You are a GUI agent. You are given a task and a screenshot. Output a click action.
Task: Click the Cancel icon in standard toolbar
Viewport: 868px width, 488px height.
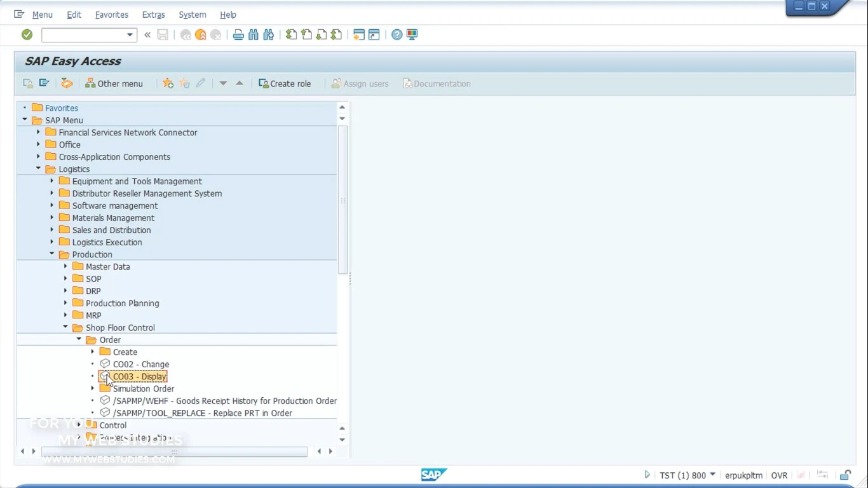[x=216, y=35]
